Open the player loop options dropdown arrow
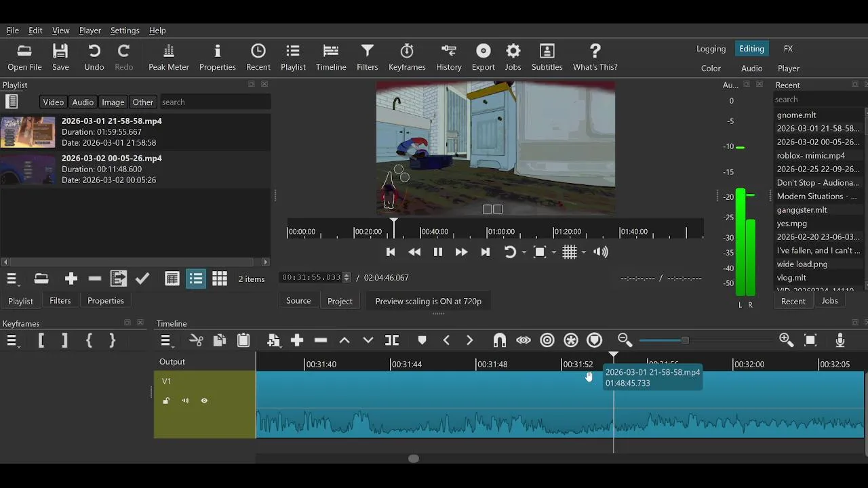The image size is (868, 488). 524,253
